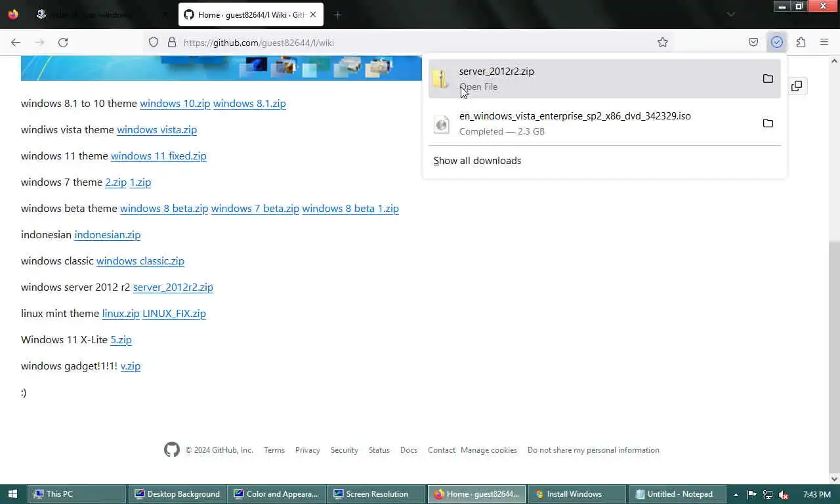The width and height of the screenshot is (840, 504).
Task: Toggle the downloads panel toolbar button
Action: click(777, 42)
